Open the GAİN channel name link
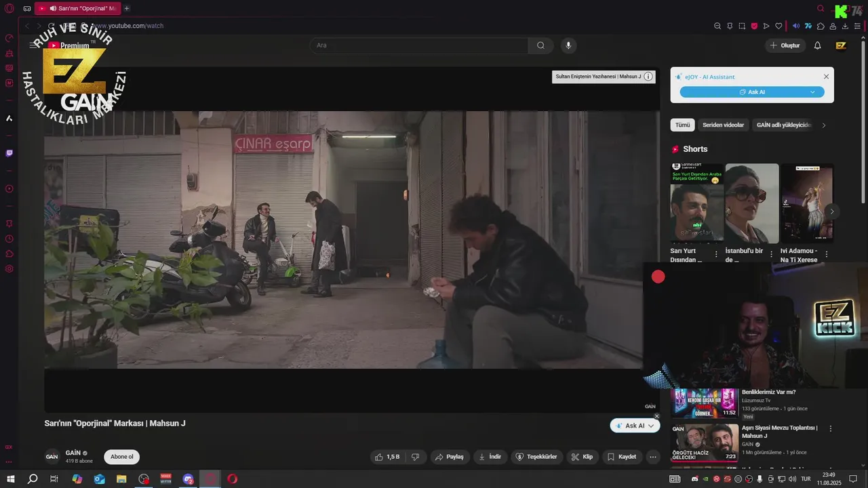 (73, 453)
